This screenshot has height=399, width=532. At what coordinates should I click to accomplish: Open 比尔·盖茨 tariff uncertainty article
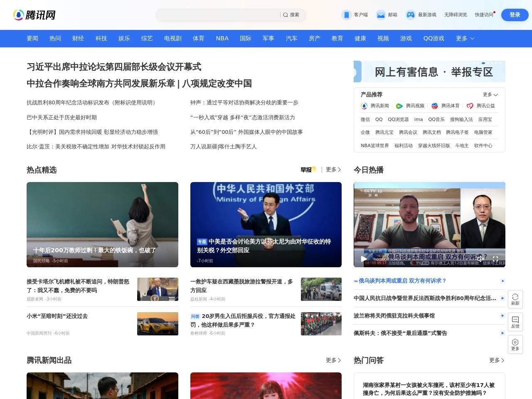coord(96,147)
